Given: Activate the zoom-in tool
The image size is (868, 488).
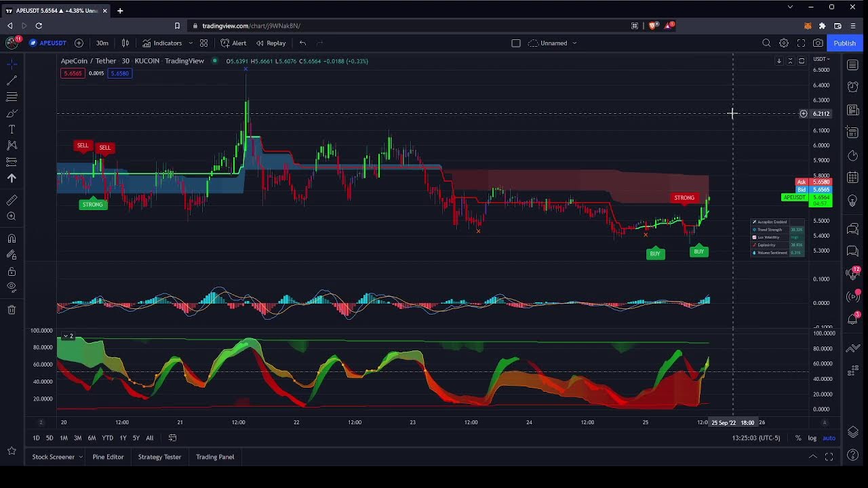Looking at the screenshot, I should coord(12,216).
